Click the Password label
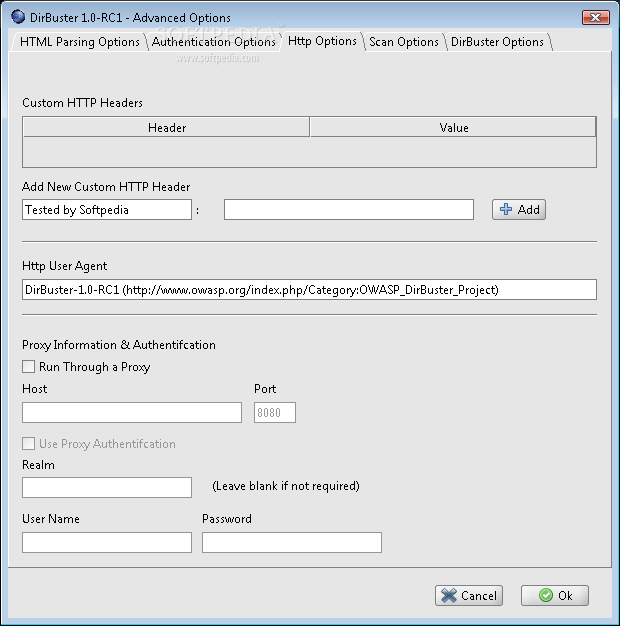The image size is (620, 626). click(227, 519)
